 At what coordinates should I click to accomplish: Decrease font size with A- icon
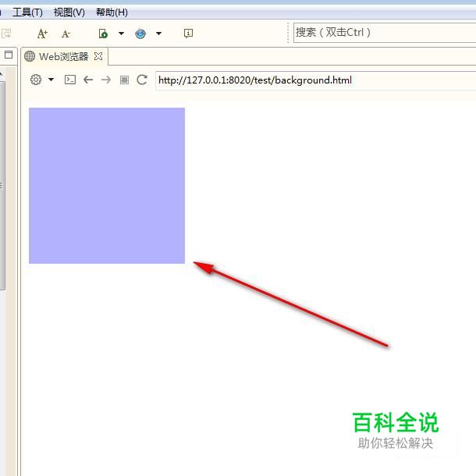coord(66,34)
